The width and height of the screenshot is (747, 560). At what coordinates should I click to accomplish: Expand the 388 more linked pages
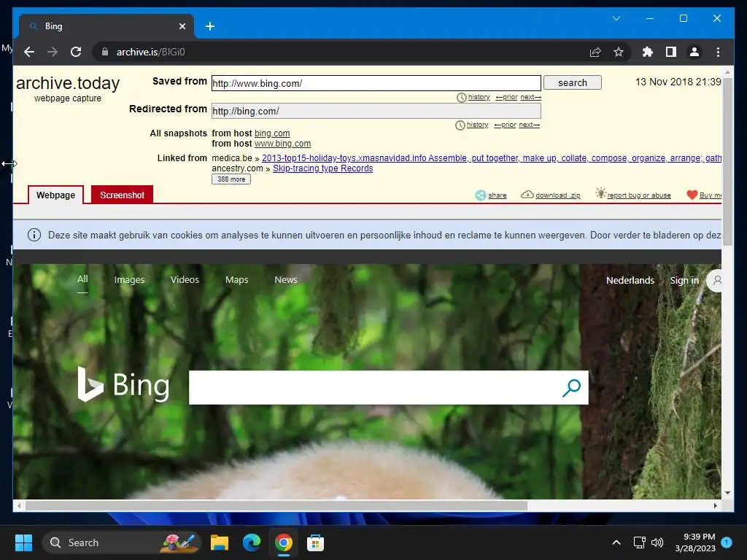(x=231, y=179)
